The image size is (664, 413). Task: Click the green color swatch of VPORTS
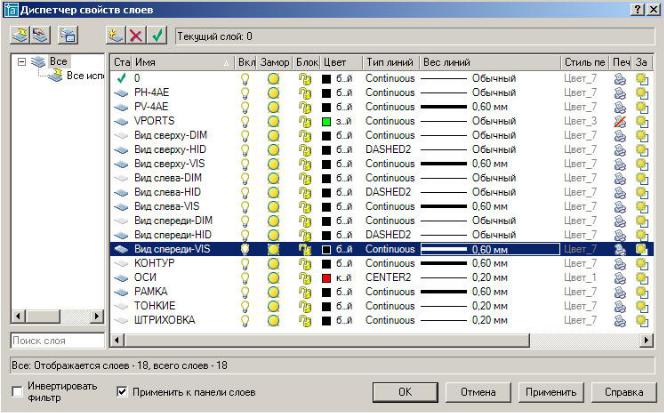tap(326, 122)
